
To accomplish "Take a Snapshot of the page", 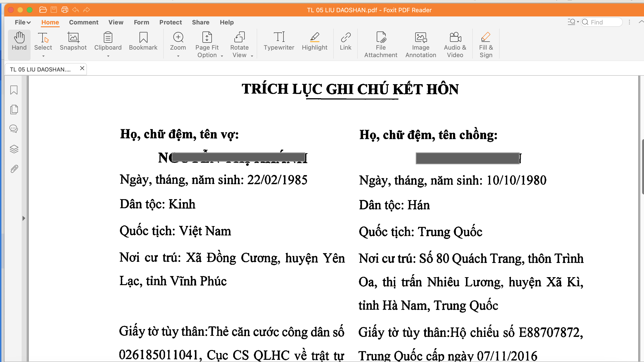I will 73,42.
